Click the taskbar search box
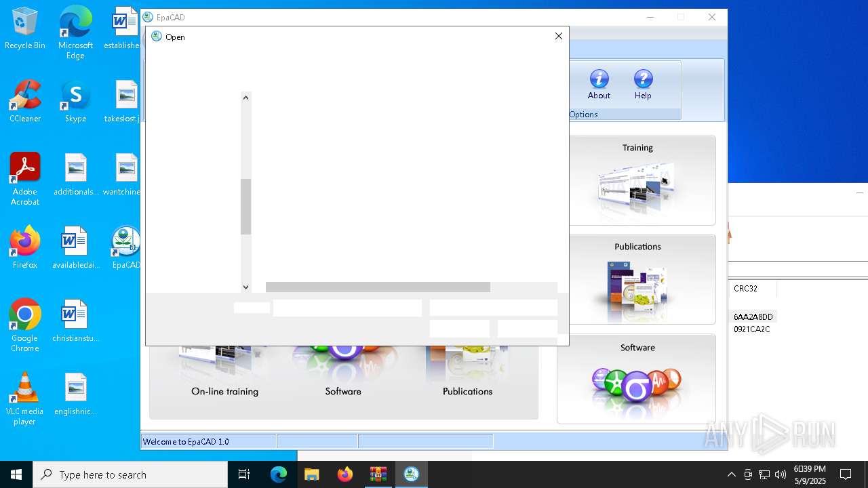868x488 pixels. click(130, 474)
